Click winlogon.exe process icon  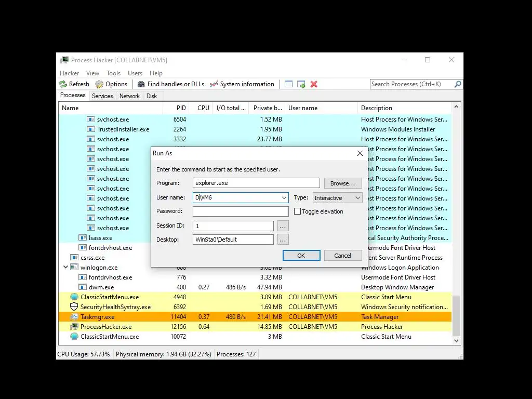(x=74, y=268)
